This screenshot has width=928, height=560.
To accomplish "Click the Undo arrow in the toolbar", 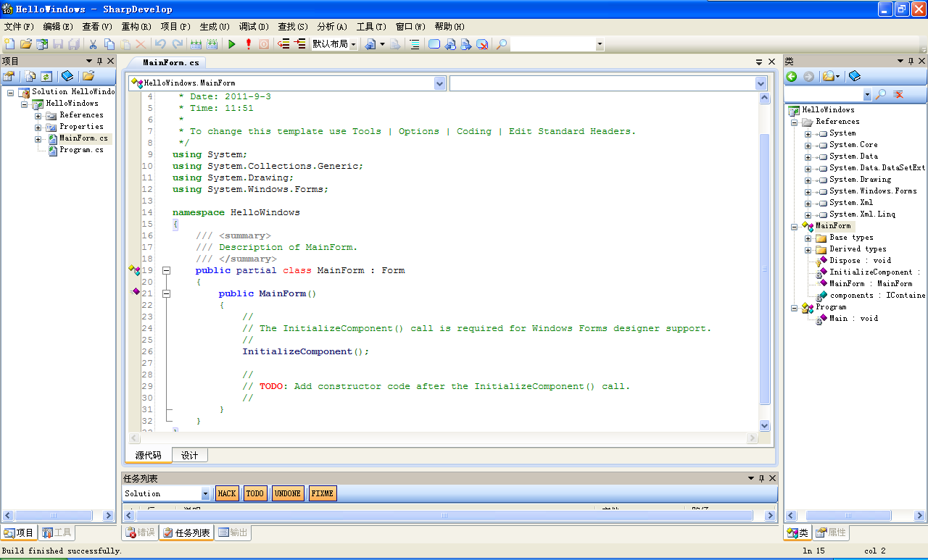I will coord(160,44).
